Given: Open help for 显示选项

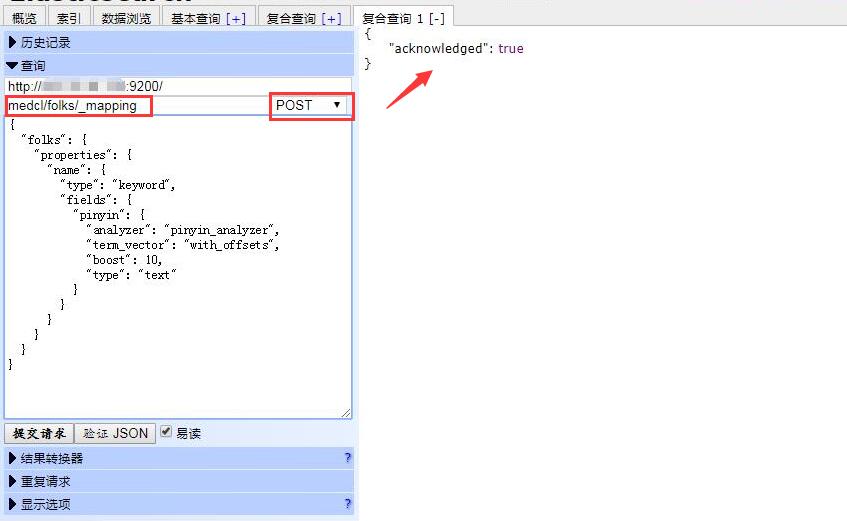Looking at the screenshot, I should 347,504.
